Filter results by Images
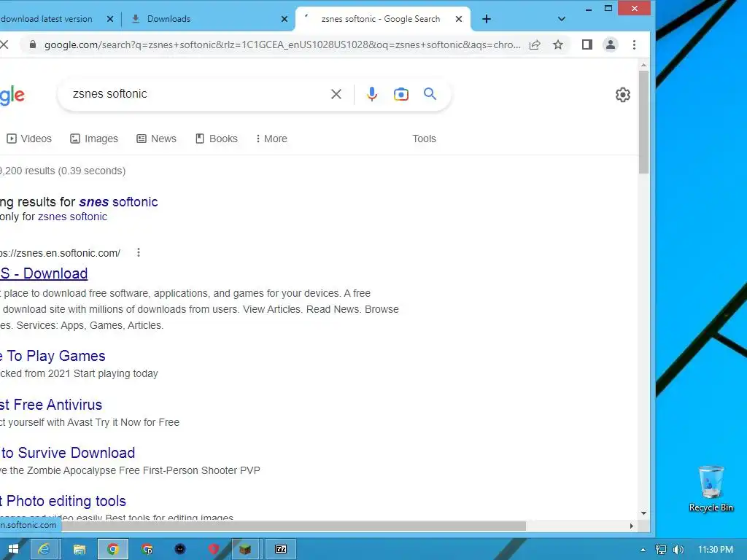The height and width of the screenshot is (560, 747). (x=94, y=139)
